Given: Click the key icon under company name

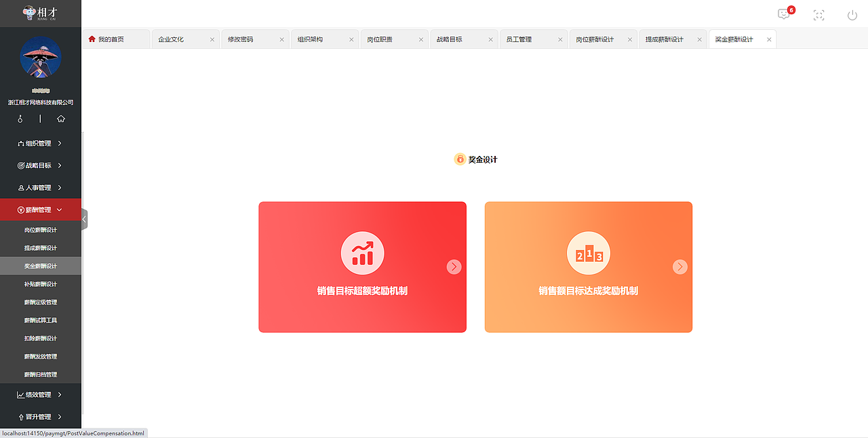Looking at the screenshot, I should coord(20,119).
